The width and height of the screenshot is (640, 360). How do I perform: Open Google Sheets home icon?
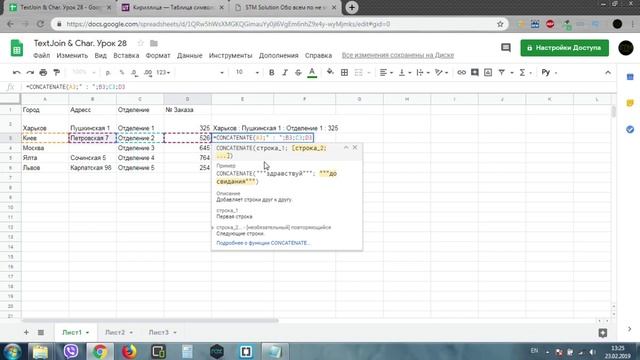[x=17, y=48]
